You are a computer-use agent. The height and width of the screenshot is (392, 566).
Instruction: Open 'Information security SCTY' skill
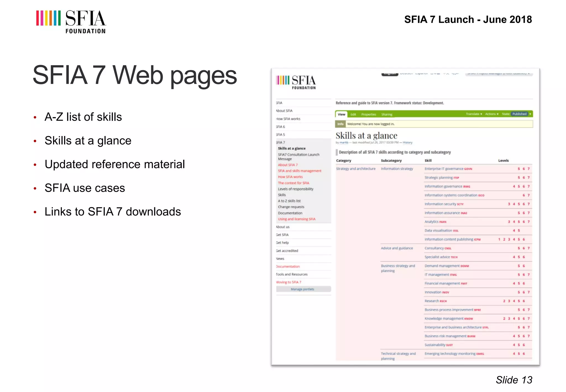coord(444,204)
